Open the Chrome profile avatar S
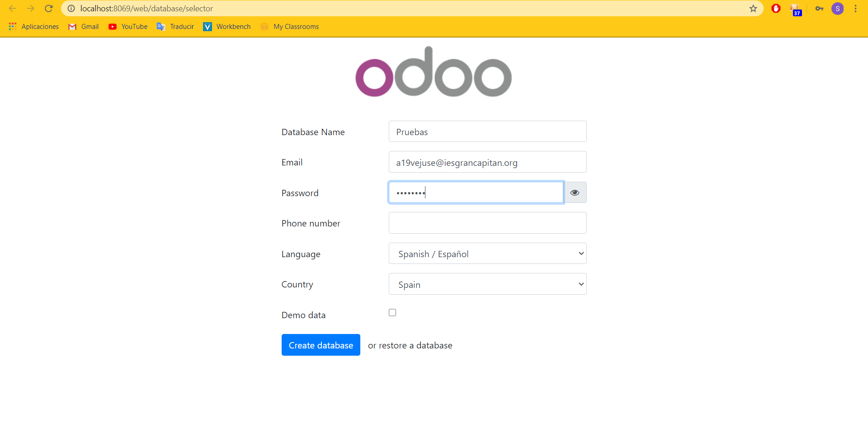This screenshot has width=868, height=442. [838, 9]
